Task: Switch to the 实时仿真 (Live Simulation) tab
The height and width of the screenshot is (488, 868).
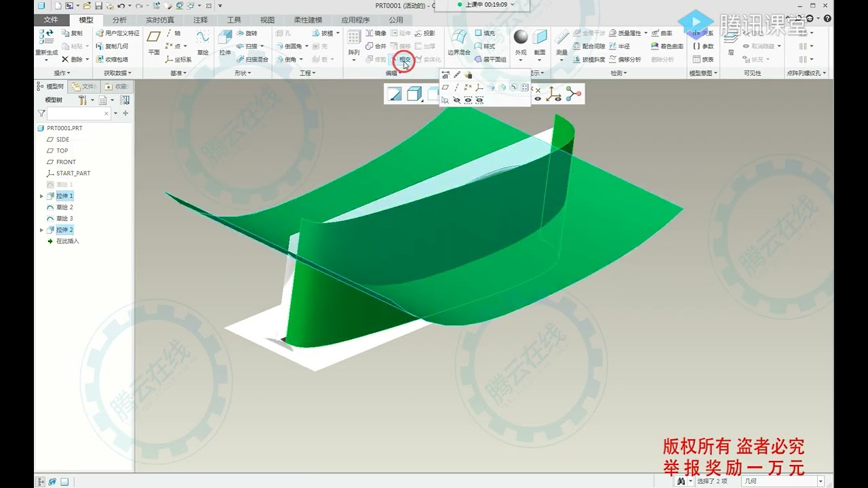Action: [160, 20]
